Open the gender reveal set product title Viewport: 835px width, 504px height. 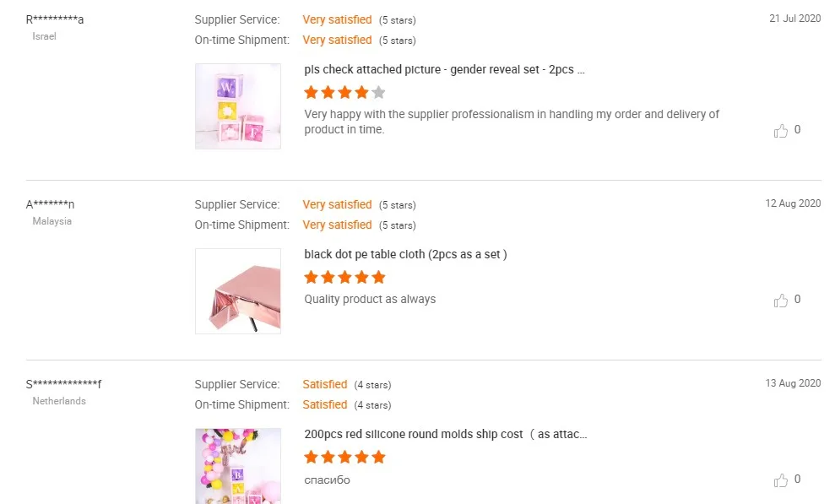[444, 70]
